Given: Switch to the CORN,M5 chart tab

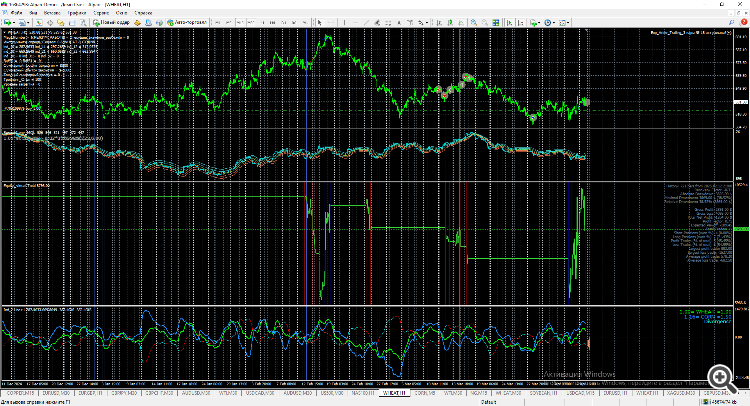Looking at the screenshot, I should point(425,393).
